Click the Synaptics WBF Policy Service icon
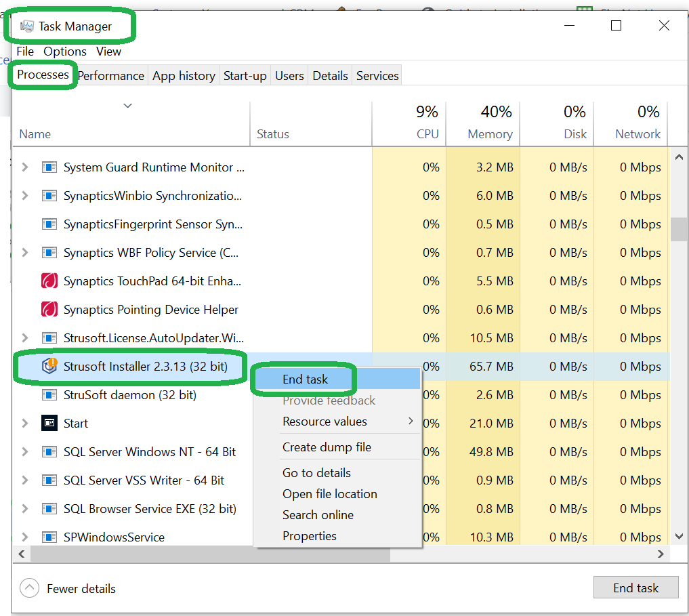This screenshot has height=616, width=689. point(49,253)
